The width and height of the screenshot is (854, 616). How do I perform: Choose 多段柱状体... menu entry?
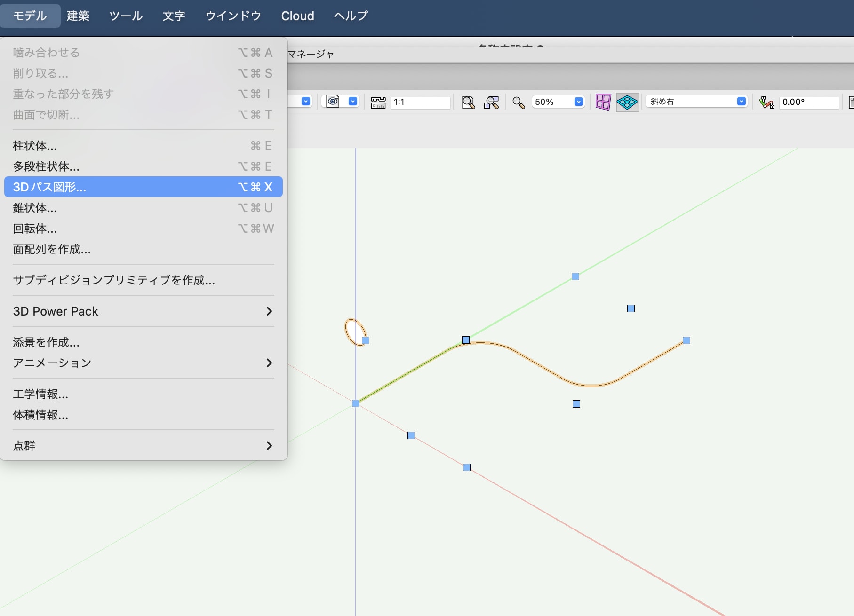pos(143,166)
